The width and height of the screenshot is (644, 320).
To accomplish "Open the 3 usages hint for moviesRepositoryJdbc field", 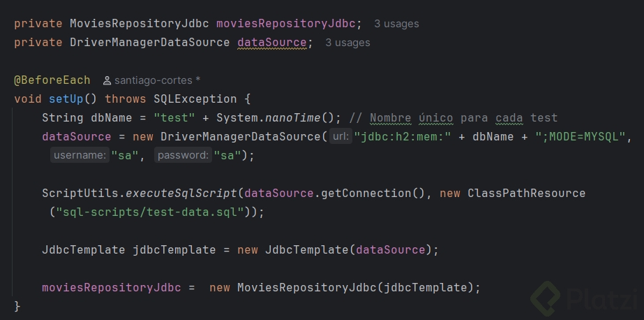I will [x=396, y=24].
